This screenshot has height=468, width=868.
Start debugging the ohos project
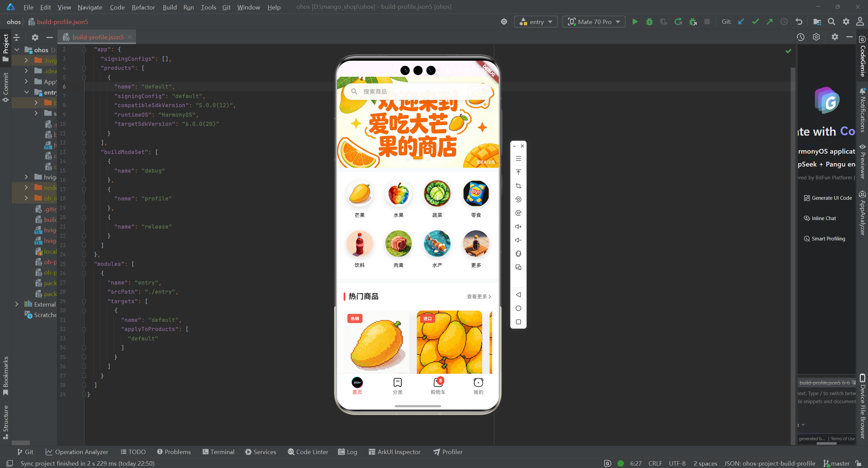pos(649,21)
